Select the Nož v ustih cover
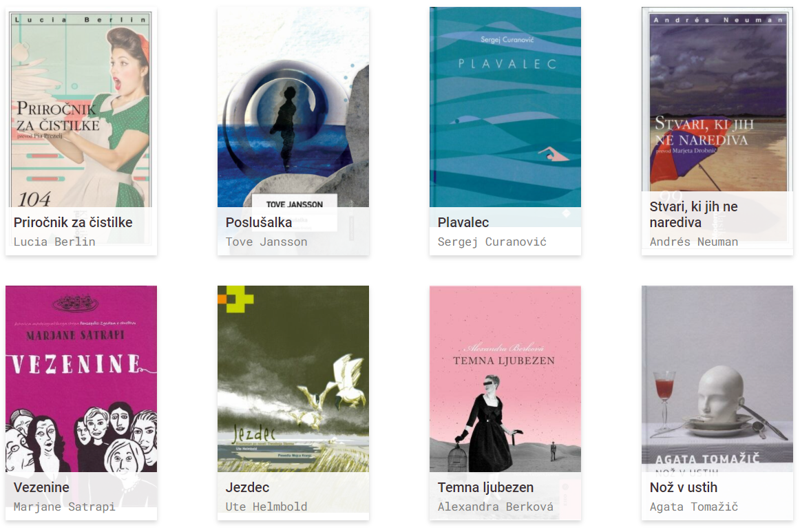The height and width of the screenshot is (532, 800). (x=717, y=379)
